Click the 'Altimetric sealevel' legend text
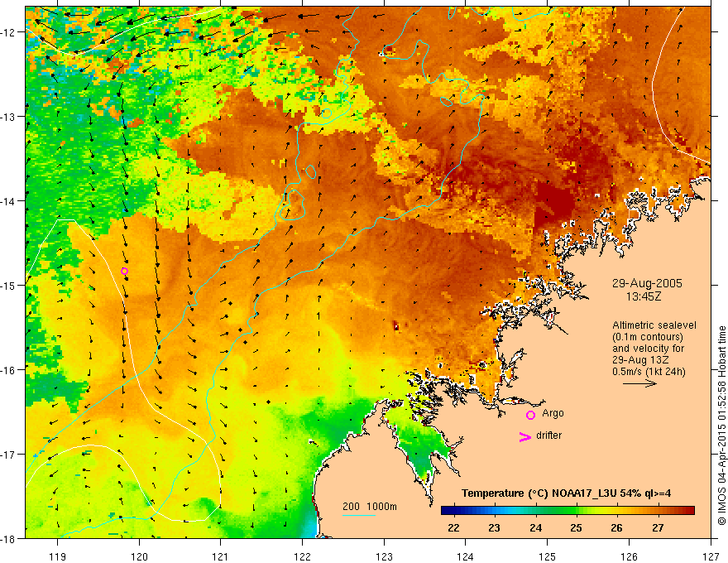The height and width of the screenshot is (563, 728). click(x=654, y=325)
